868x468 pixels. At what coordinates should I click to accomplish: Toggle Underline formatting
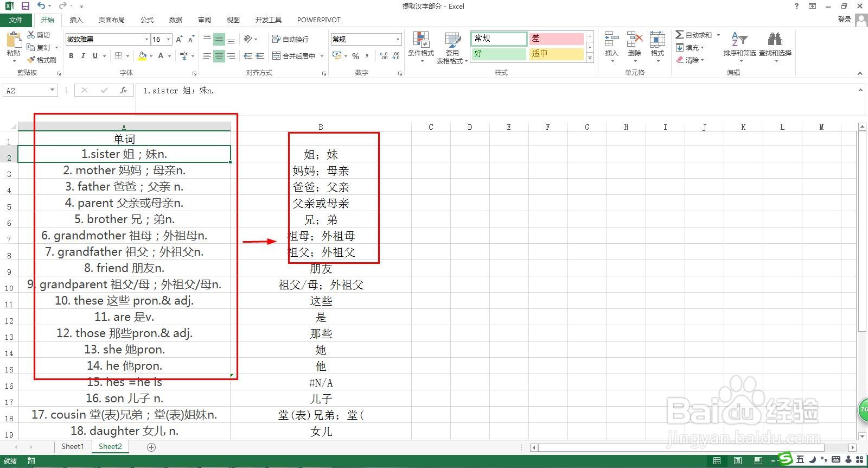coord(95,55)
